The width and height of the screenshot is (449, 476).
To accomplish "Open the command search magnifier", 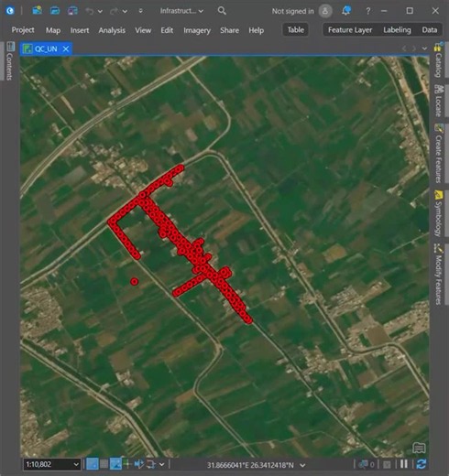I will pyautogui.click(x=222, y=11).
